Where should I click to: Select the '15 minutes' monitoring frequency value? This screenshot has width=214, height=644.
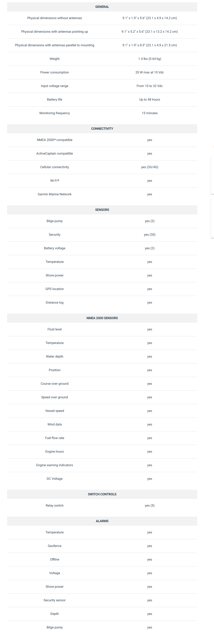(150, 113)
